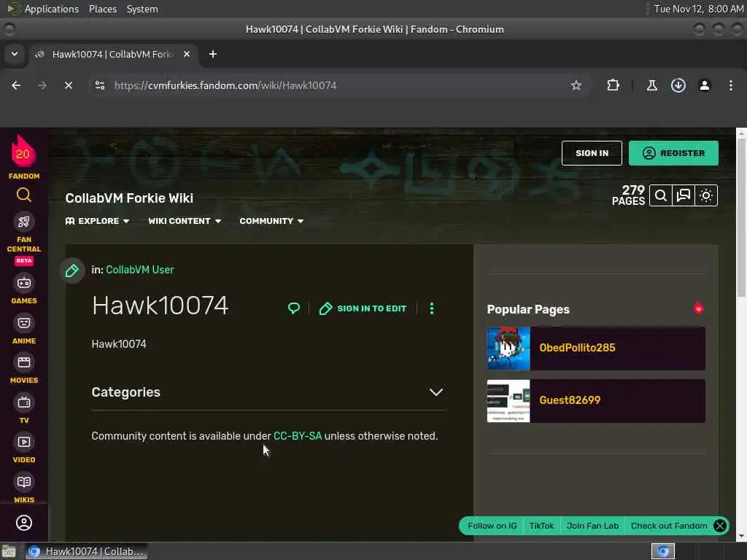Click the Popular Pages flame icon

(x=698, y=308)
